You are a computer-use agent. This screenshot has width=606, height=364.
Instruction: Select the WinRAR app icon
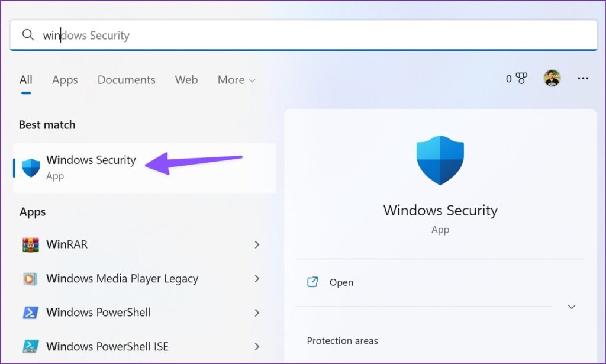30,244
